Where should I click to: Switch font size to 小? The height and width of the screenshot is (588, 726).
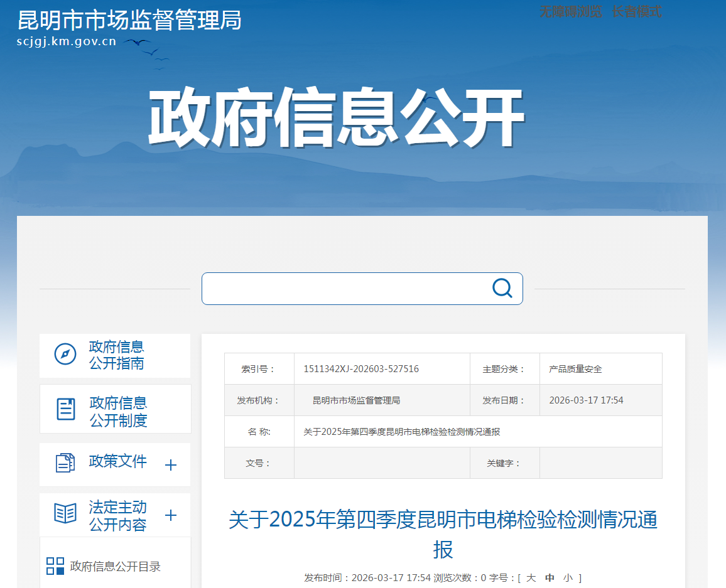coord(568,578)
